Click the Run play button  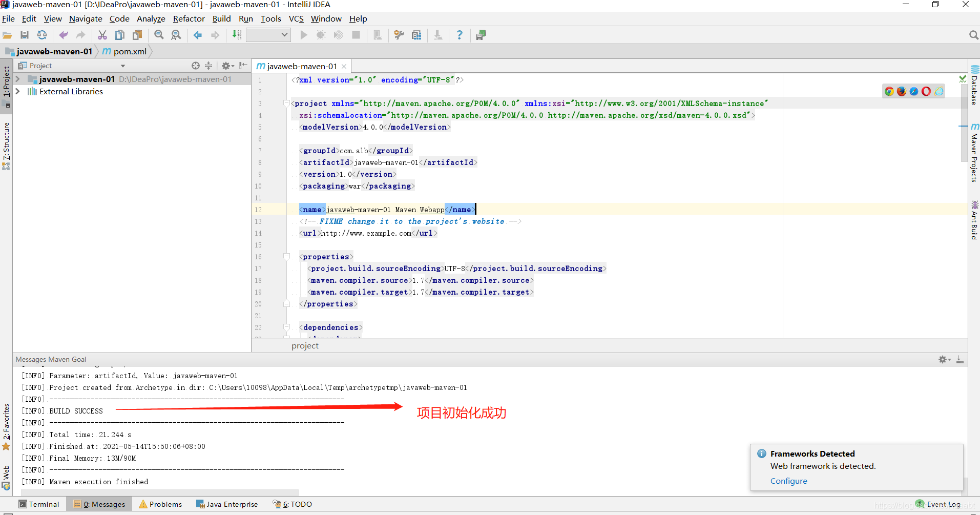[304, 35]
